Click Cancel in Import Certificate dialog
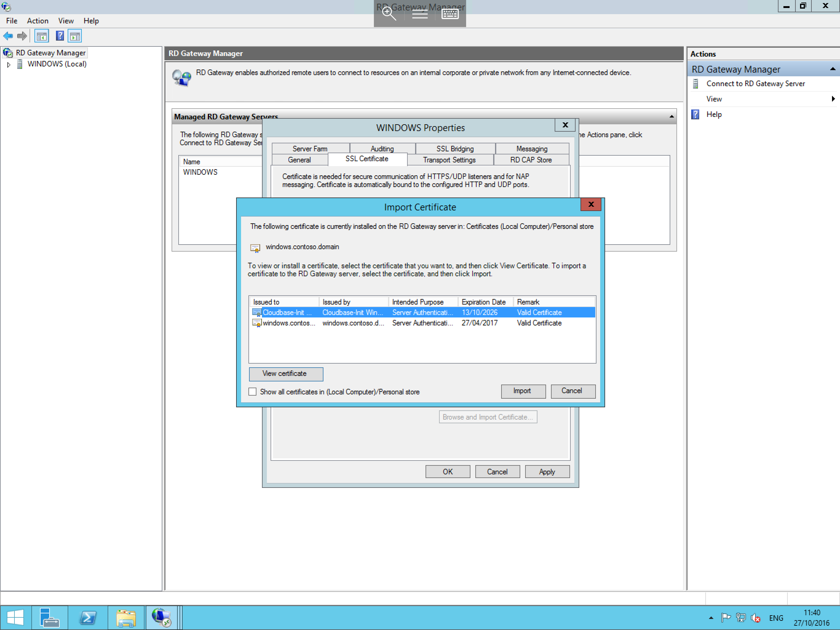The height and width of the screenshot is (630, 840). tap(573, 391)
